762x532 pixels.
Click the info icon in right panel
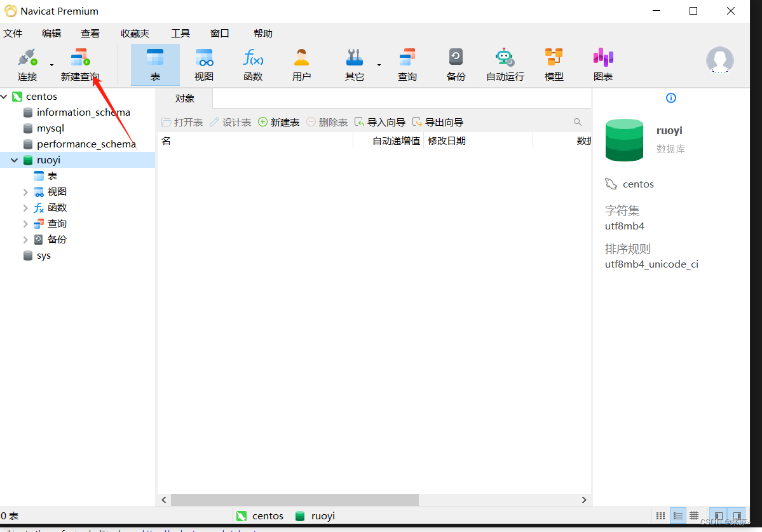tap(671, 98)
